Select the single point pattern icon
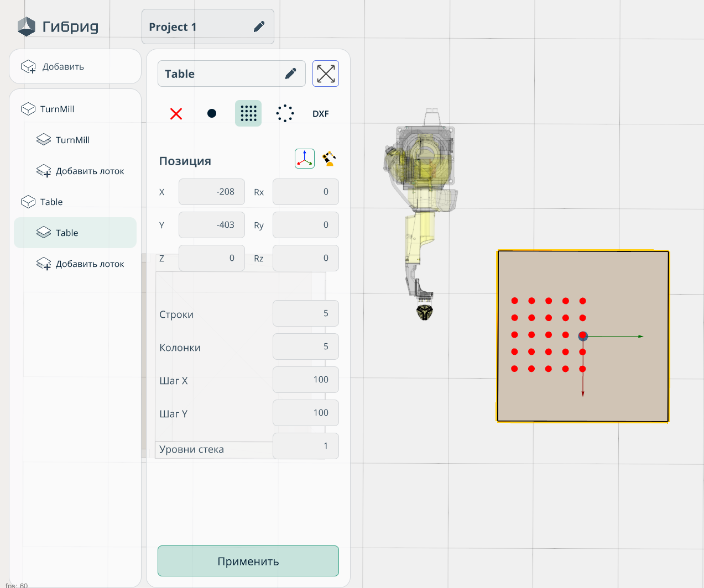Image resolution: width=704 pixels, height=588 pixels. pos(212,114)
